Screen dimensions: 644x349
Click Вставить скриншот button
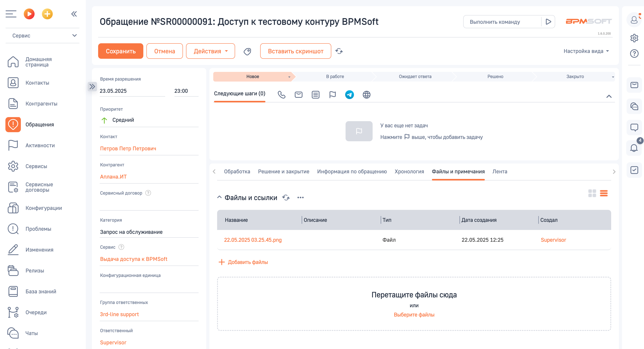[296, 51]
